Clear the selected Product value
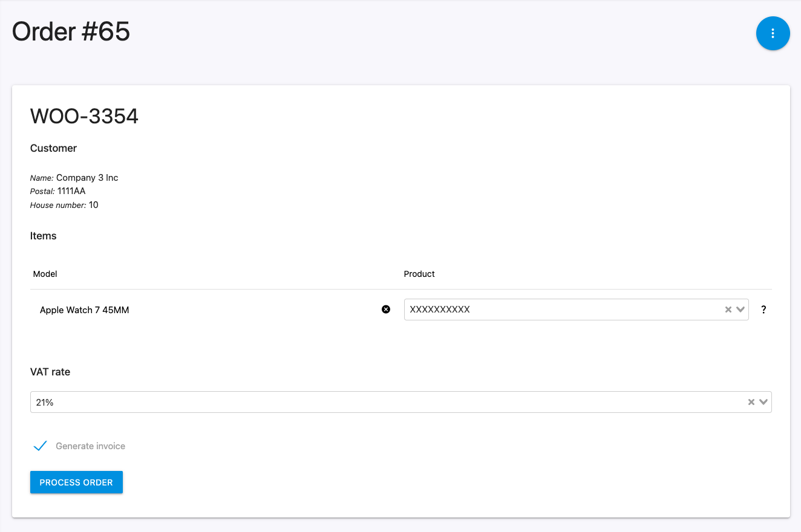The height and width of the screenshot is (532, 801). (728, 310)
